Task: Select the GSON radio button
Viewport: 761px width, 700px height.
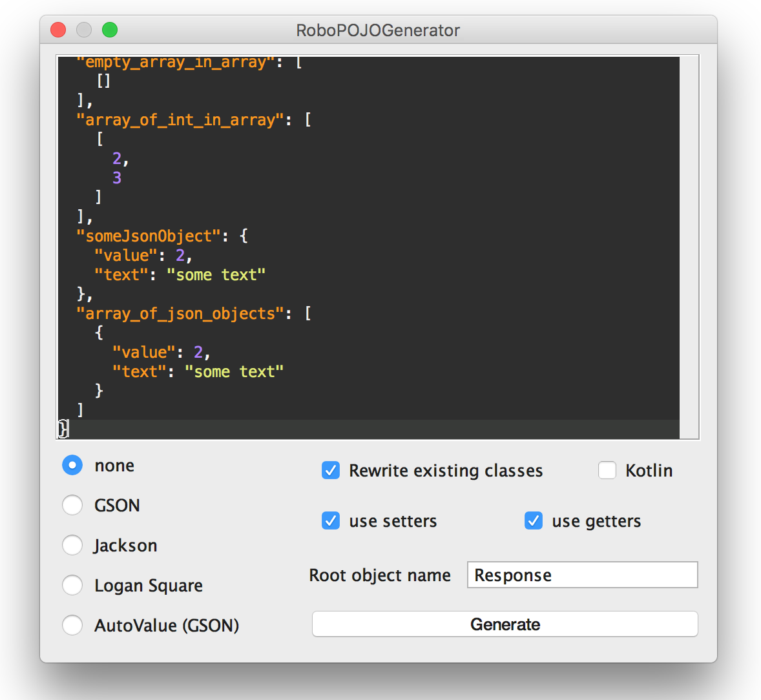Action: (x=72, y=505)
